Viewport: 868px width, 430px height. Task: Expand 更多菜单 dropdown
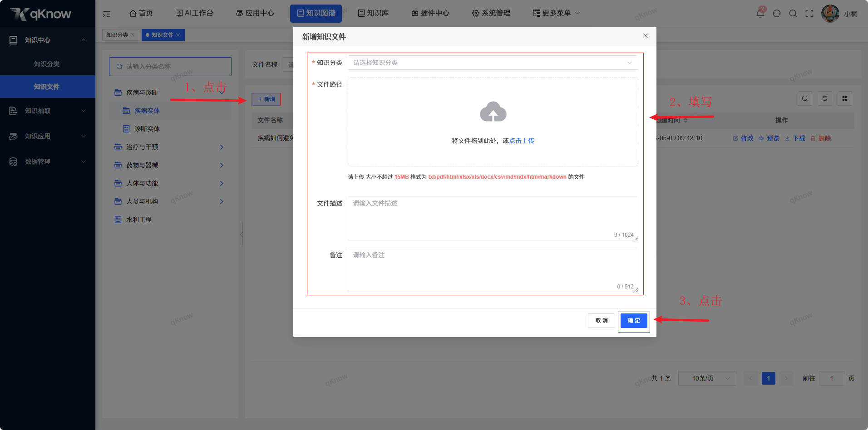(556, 13)
